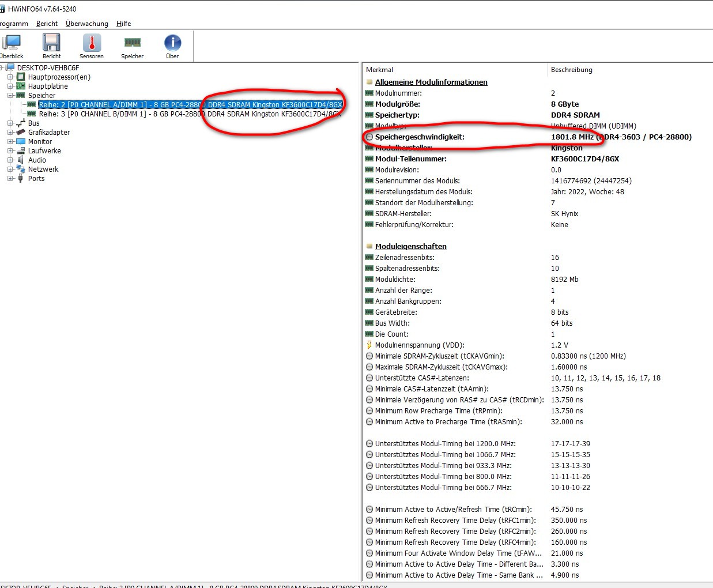Expand the Audio tree node
713x588 pixels.
tap(10, 160)
